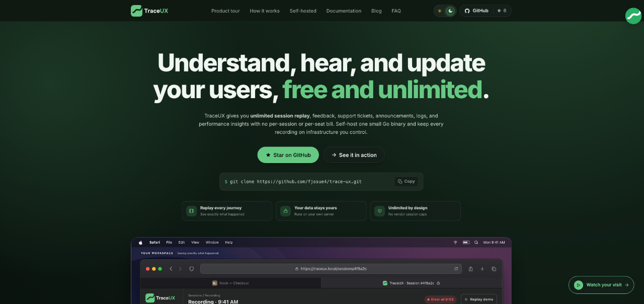Click the Replay every journey card icon
Viewport: 644px width, 304px height.
(191, 211)
